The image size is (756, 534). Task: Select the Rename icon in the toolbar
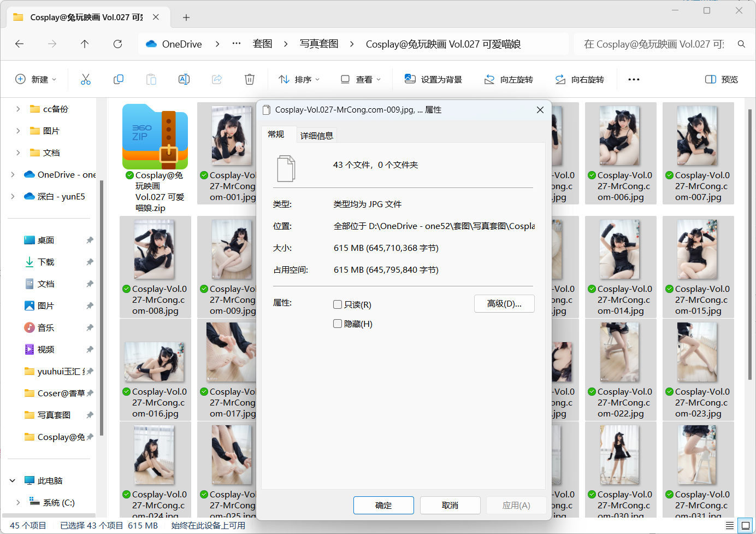184,79
